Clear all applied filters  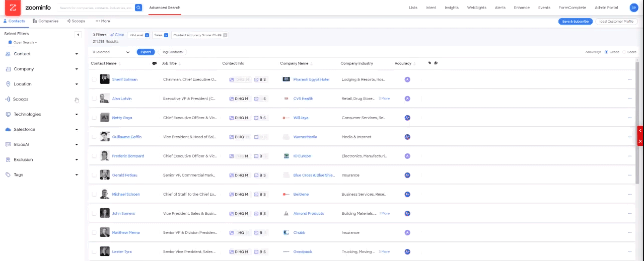click(x=117, y=35)
